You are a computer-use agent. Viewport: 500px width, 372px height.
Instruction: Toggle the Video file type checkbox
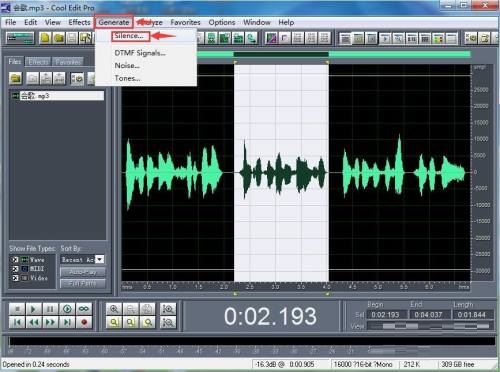click(15, 278)
